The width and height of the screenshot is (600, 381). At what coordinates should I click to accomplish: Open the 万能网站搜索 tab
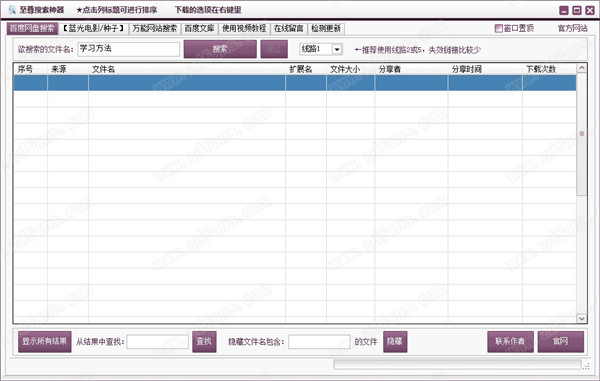click(155, 28)
